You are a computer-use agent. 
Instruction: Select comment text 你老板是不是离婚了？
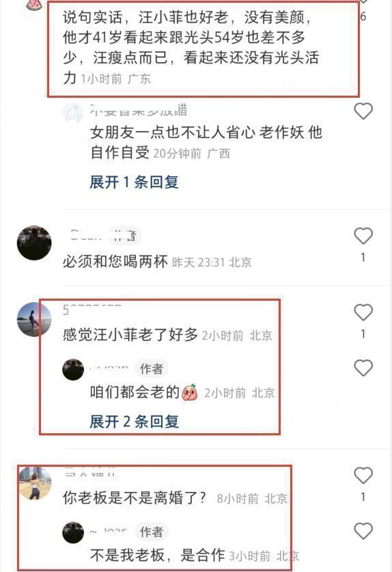tap(134, 498)
